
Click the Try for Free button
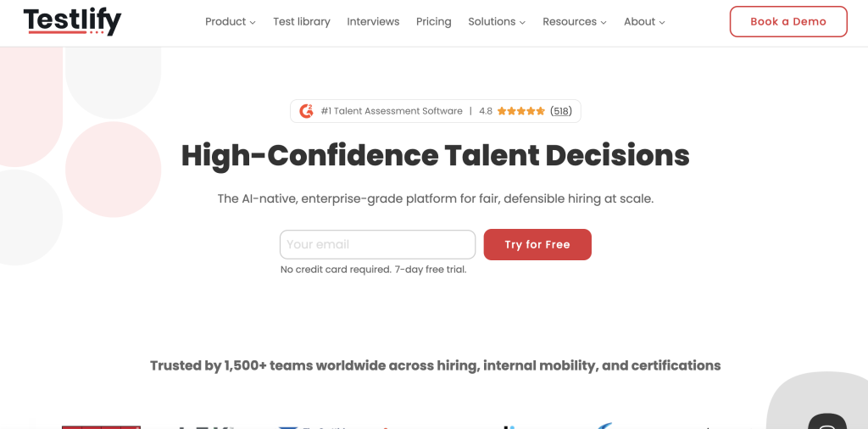[537, 244]
